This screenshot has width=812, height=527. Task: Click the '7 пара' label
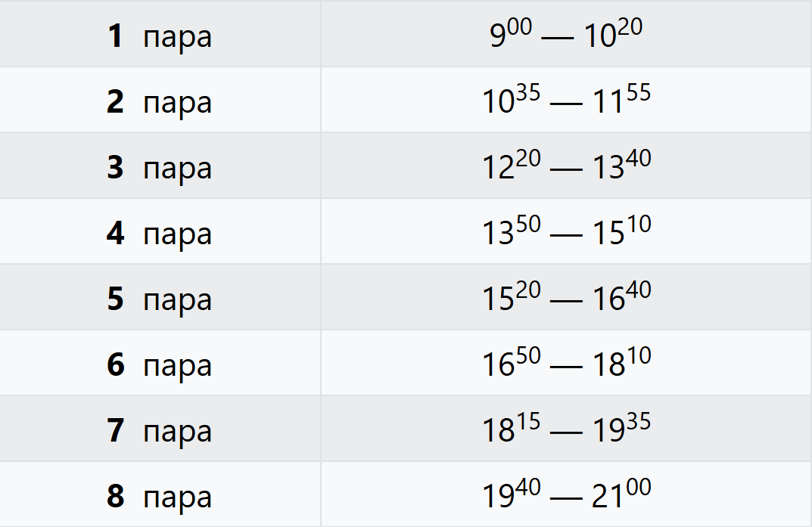coord(160,431)
